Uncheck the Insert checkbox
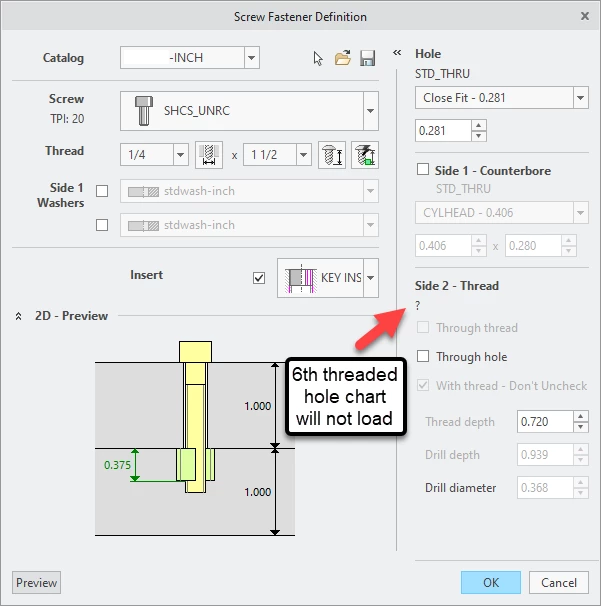Image resolution: width=601 pixels, height=606 pixels. click(259, 278)
